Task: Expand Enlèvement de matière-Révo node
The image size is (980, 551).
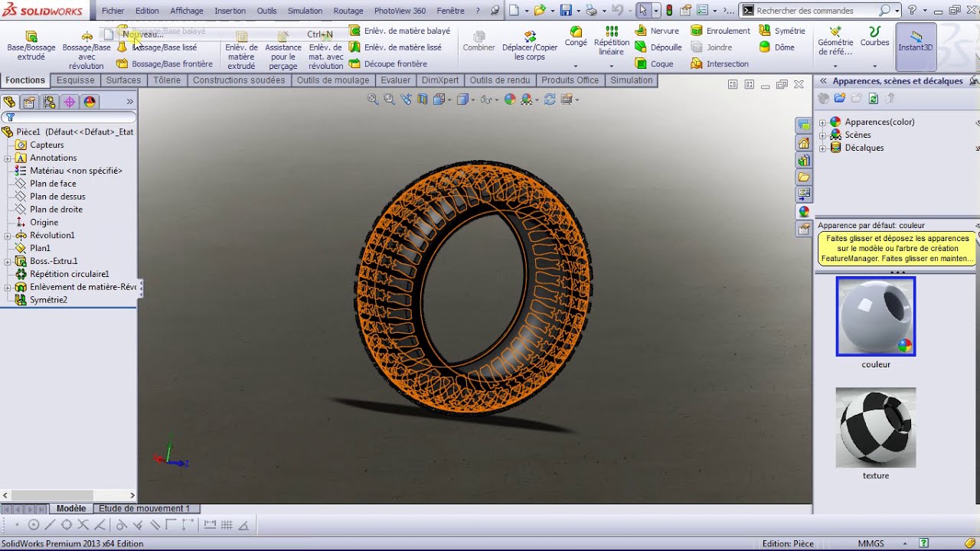Action: pyautogui.click(x=7, y=288)
